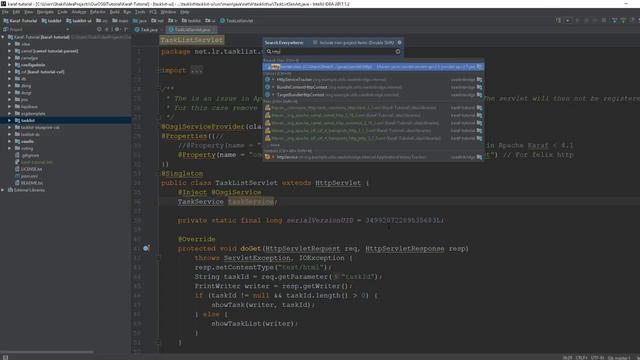Screen dimensions: 640x360
Task: Open the highlighted first search result
Action: point(373,67)
